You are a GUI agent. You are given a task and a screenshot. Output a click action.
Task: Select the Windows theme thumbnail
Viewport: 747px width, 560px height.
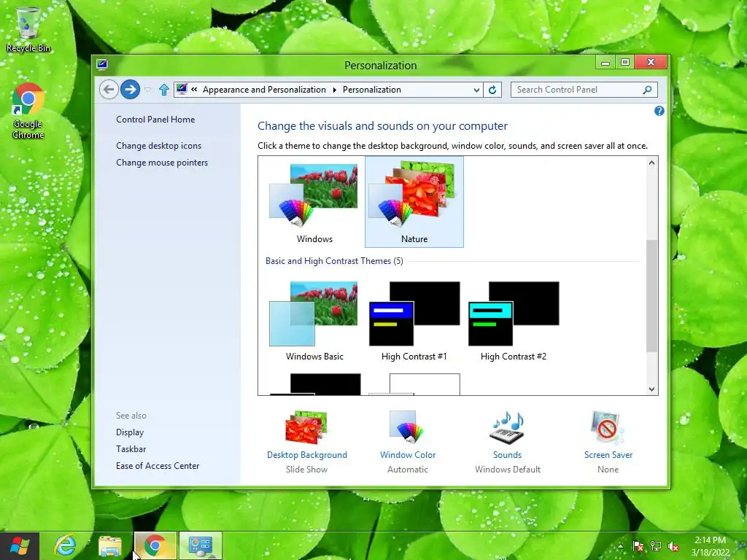[x=314, y=203]
